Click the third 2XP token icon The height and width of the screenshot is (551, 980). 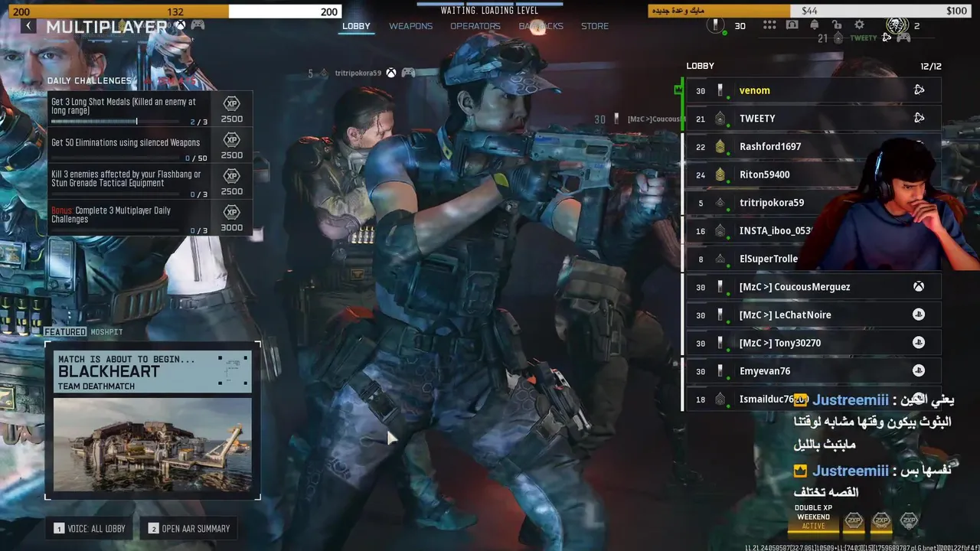(909, 521)
